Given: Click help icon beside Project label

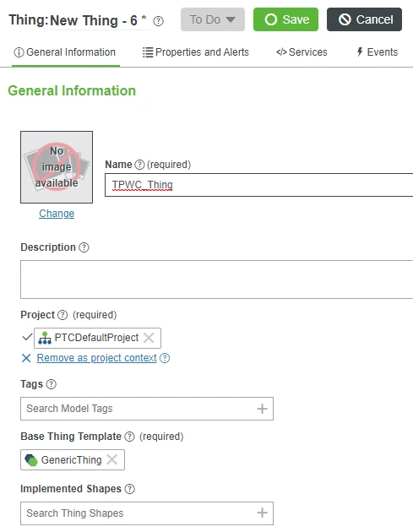Looking at the screenshot, I should coord(62,315).
